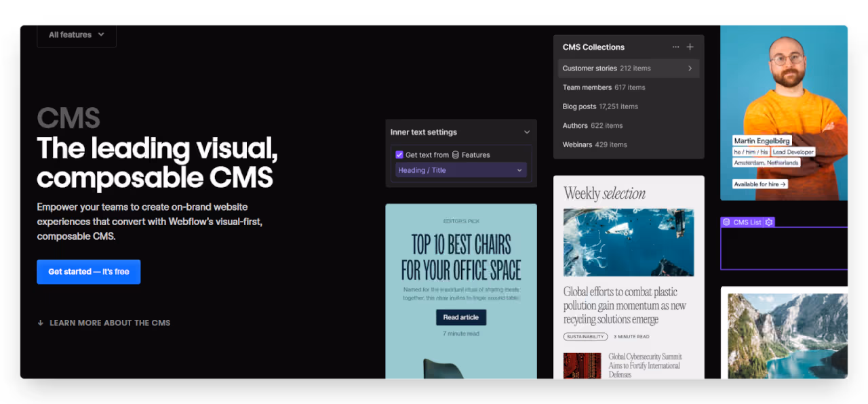Click the Inner text settings title
Image resolution: width=868 pixels, height=404 pixels.
tap(424, 132)
